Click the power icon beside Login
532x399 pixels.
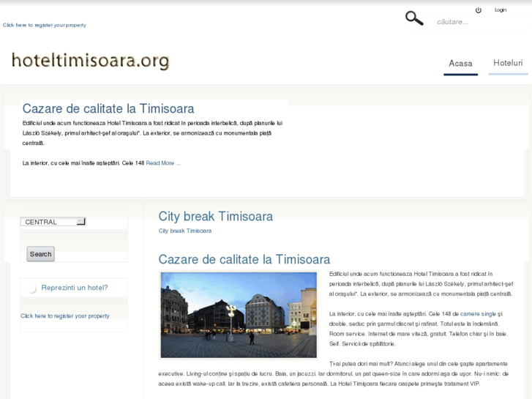click(x=479, y=10)
